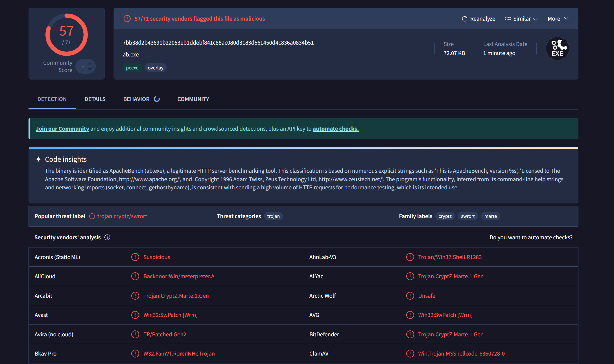The height and width of the screenshot is (364, 614).
Task: Click the EXE file type icon
Action: (x=557, y=49)
